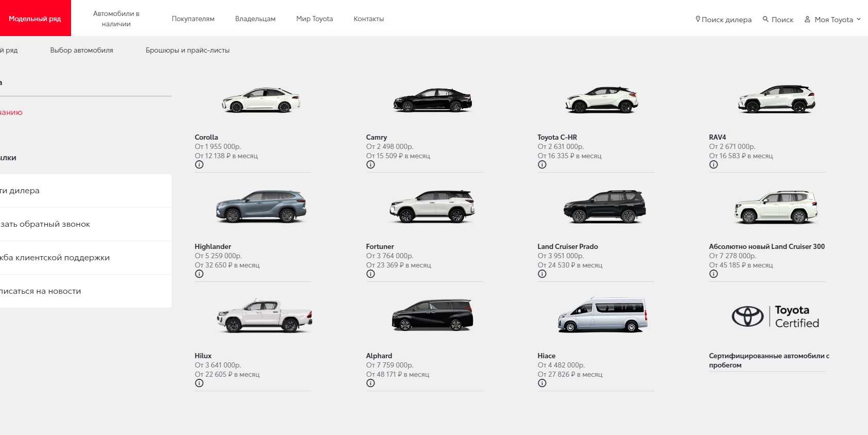The width and height of the screenshot is (868, 435).
Task: Open the info icon under Hilux
Action: click(x=199, y=383)
